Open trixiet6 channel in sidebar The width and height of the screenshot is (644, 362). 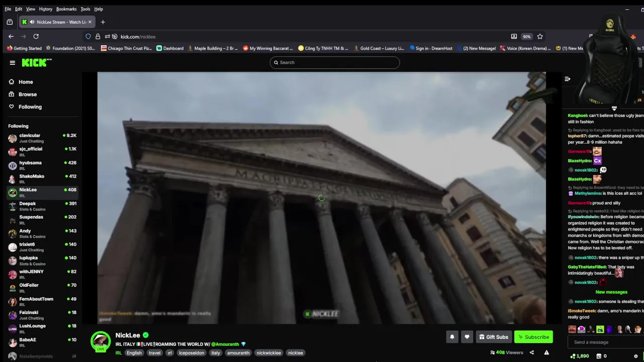click(42, 247)
